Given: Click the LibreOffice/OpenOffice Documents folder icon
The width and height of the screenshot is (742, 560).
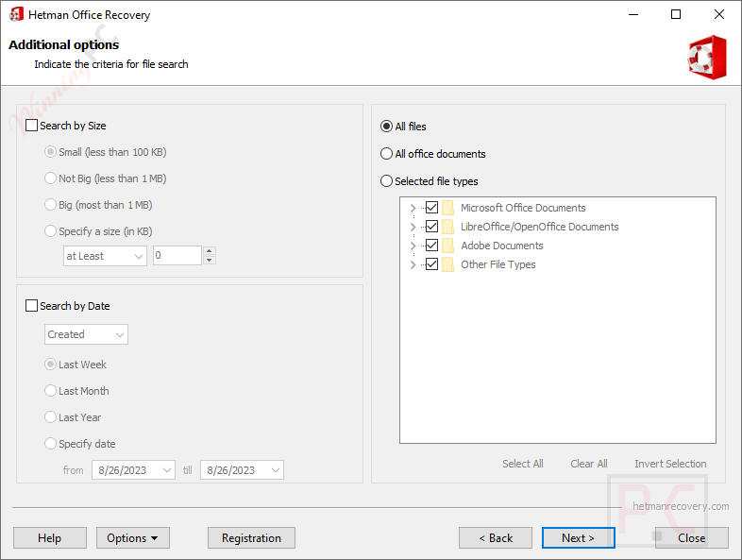Looking at the screenshot, I should click(x=447, y=227).
